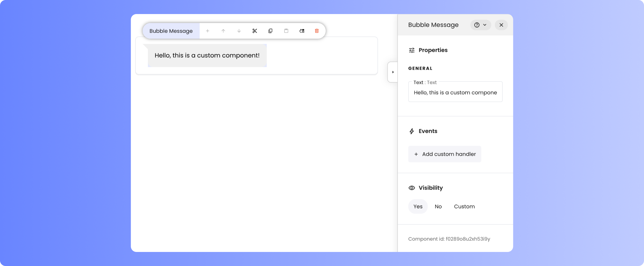This screenshot has height=266, width=644.
Task: Move component up with the up arrow
Action: (x=223, y=31)
